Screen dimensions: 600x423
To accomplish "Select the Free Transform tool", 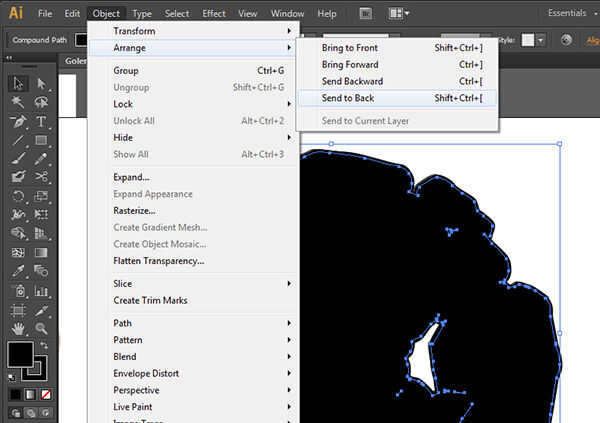I will 41,214.
